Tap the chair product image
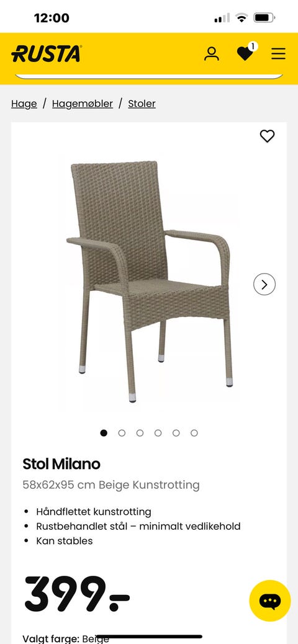Viewport: 298px width, 644px height. 149,281
